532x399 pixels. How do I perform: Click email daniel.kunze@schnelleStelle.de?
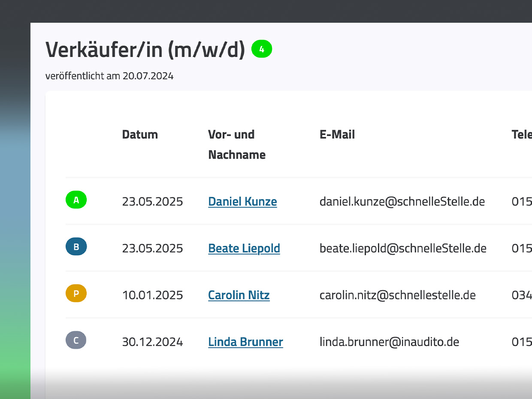point(402,201)
